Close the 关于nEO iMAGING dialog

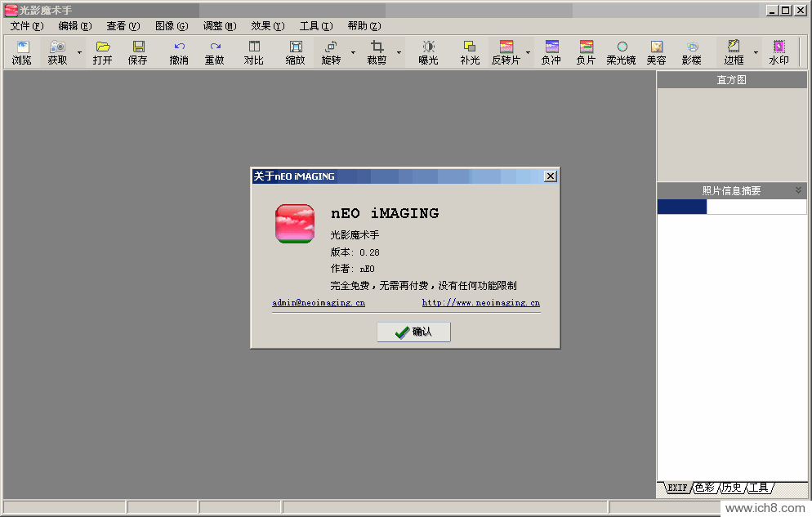click(551, 176)
